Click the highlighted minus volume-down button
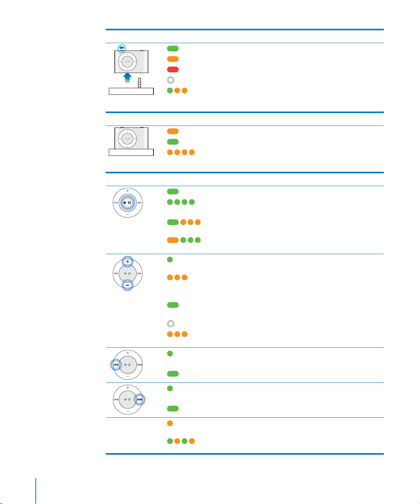This screenshot has height=504, width=420. 127,285
